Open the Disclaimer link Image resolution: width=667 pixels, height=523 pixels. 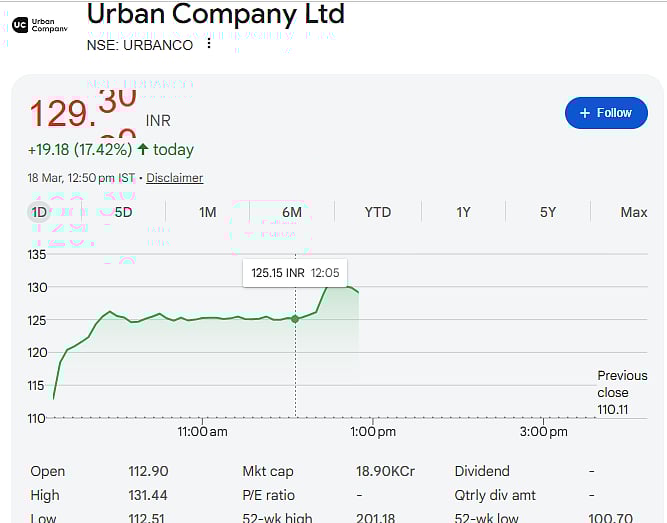tap(174, 178)
